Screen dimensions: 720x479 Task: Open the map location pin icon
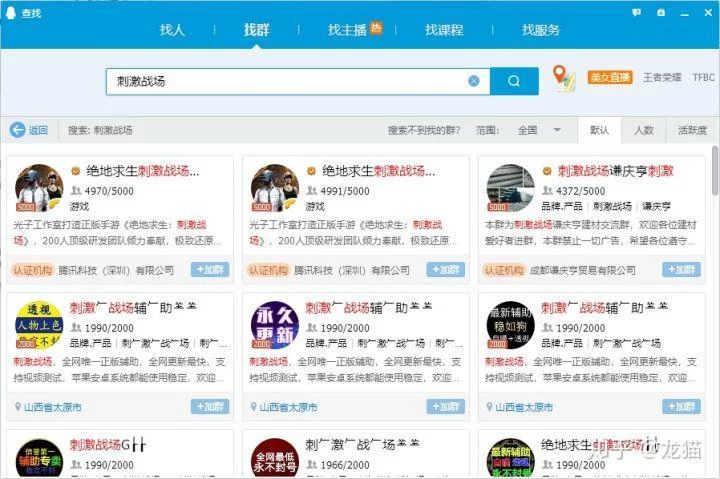click(564, 78)
